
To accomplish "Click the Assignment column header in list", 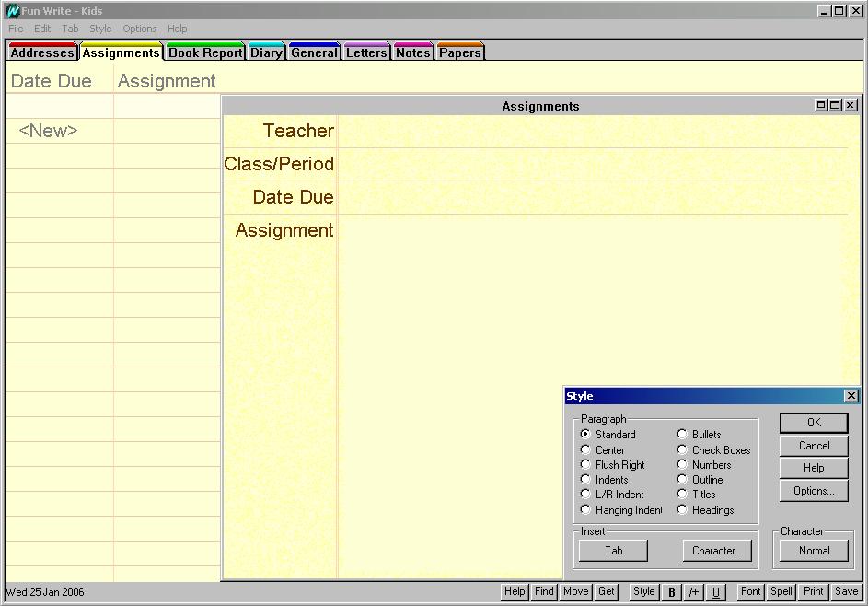I will pyautogui.click(x=167, y=81).
